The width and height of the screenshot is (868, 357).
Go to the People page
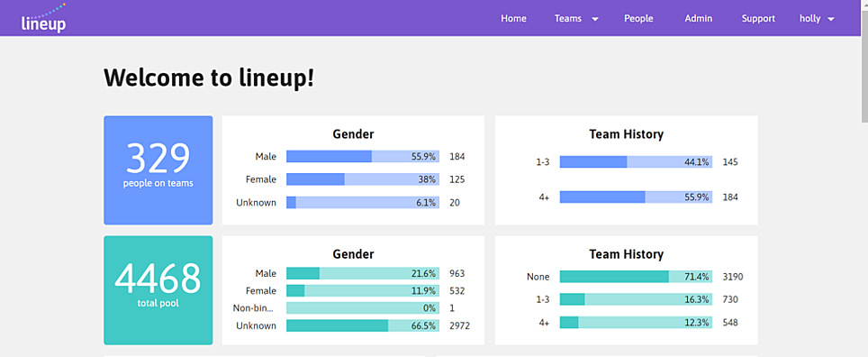(638, 18)
